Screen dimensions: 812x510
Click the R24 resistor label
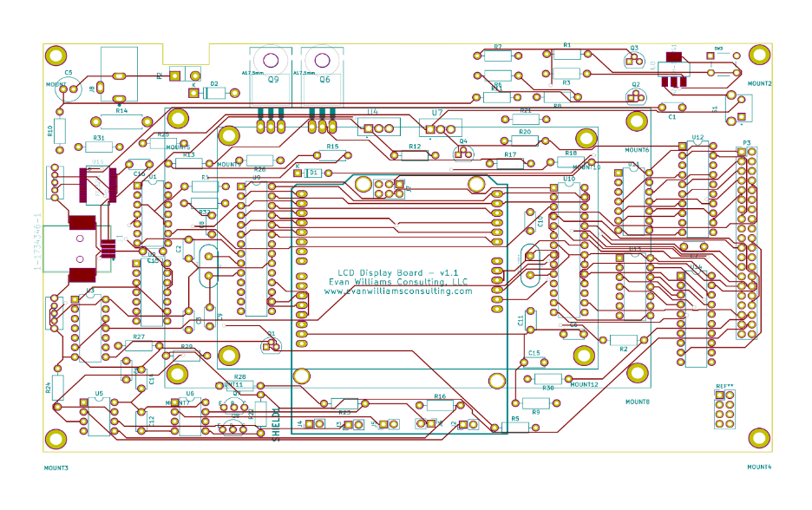[x=48, y=388]
